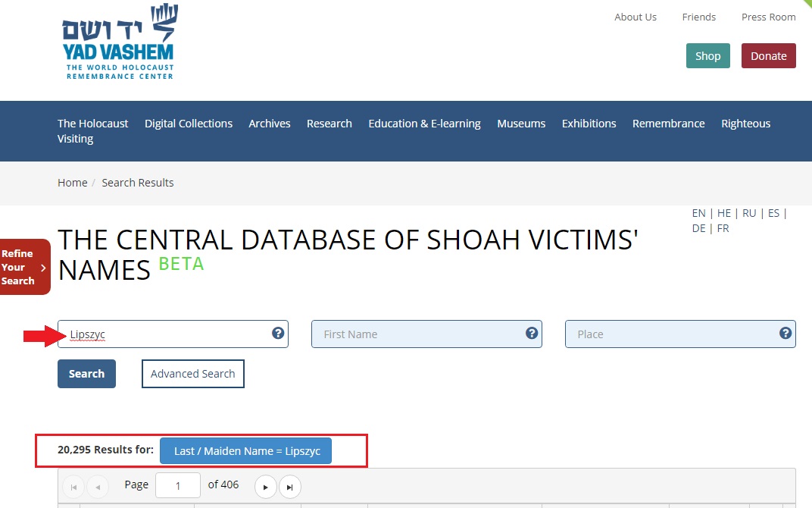This screenshot has height=508, width=812.
Task: Open Digital Collections menu
Action: 189,124
